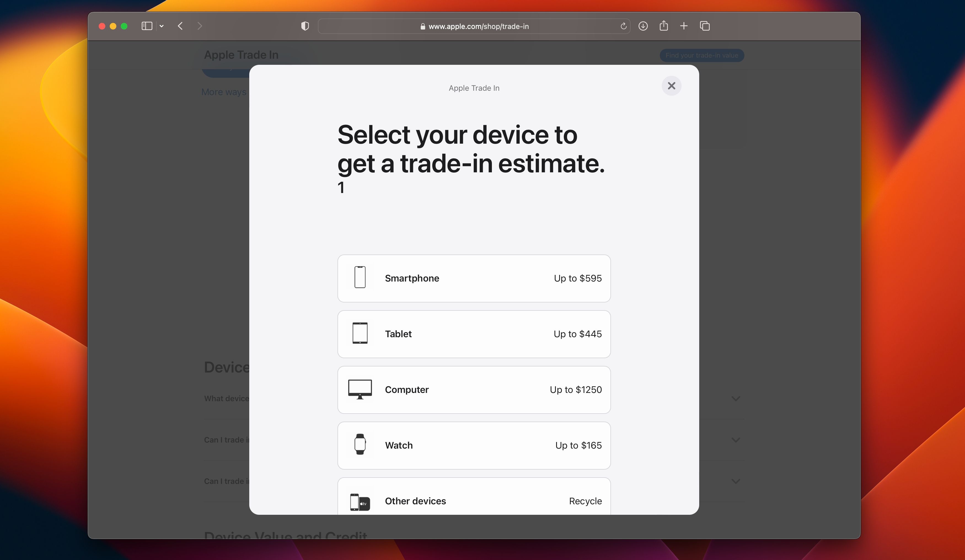Show the downloads list
This screenshot has width=965, height=560.
pos(643,26)
